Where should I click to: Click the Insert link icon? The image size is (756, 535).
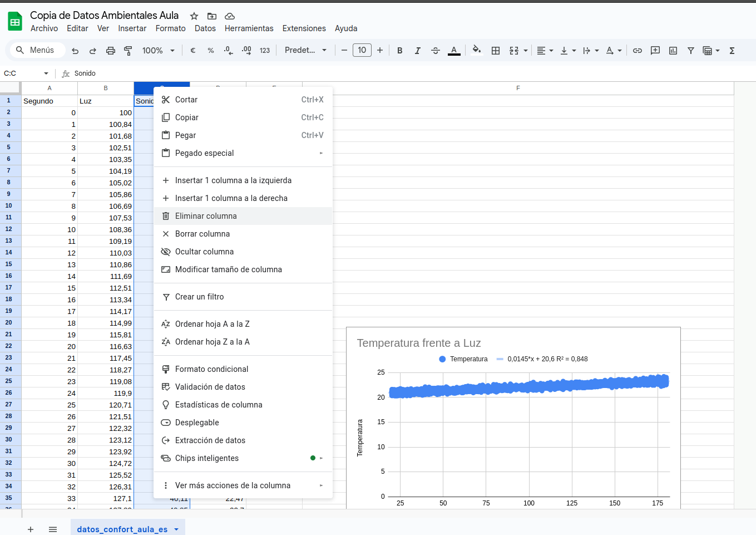point(638,51)
